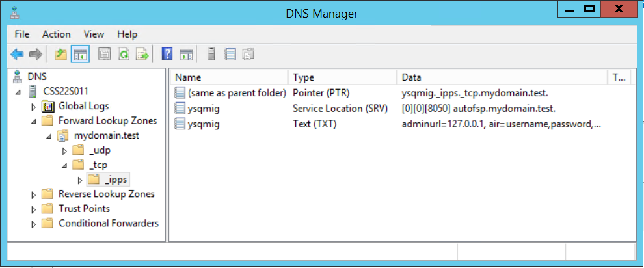This screenshot has height=268, width=644.
Task: Toggle Show/Hide Console Tree icon
Action: pyautogui.click(x=80, y=55)
